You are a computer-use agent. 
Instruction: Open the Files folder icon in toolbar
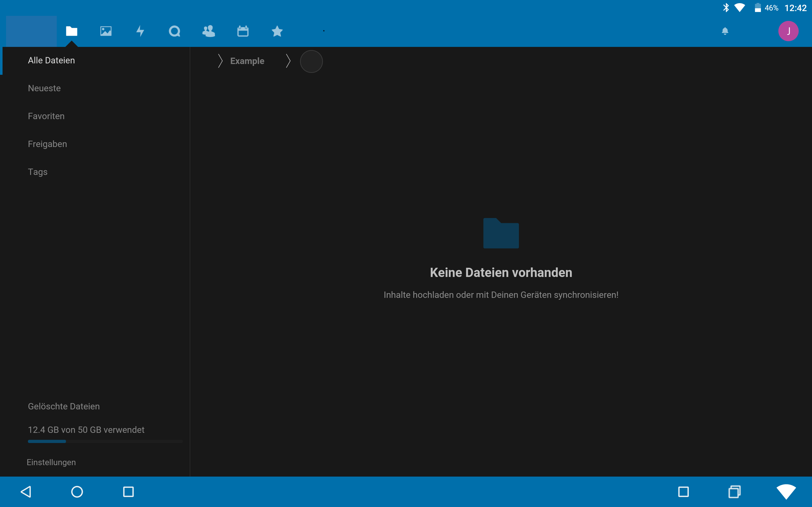71,31
